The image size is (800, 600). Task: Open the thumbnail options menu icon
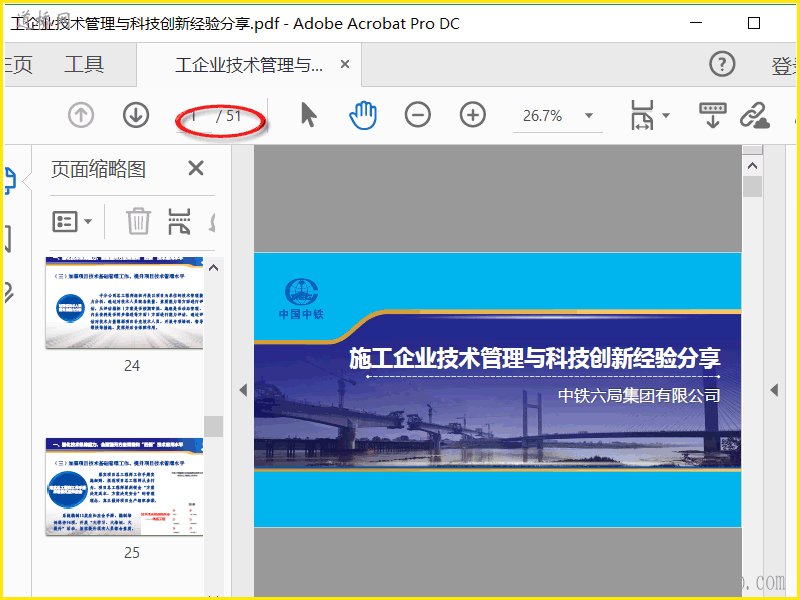click(x=72, y=221)
